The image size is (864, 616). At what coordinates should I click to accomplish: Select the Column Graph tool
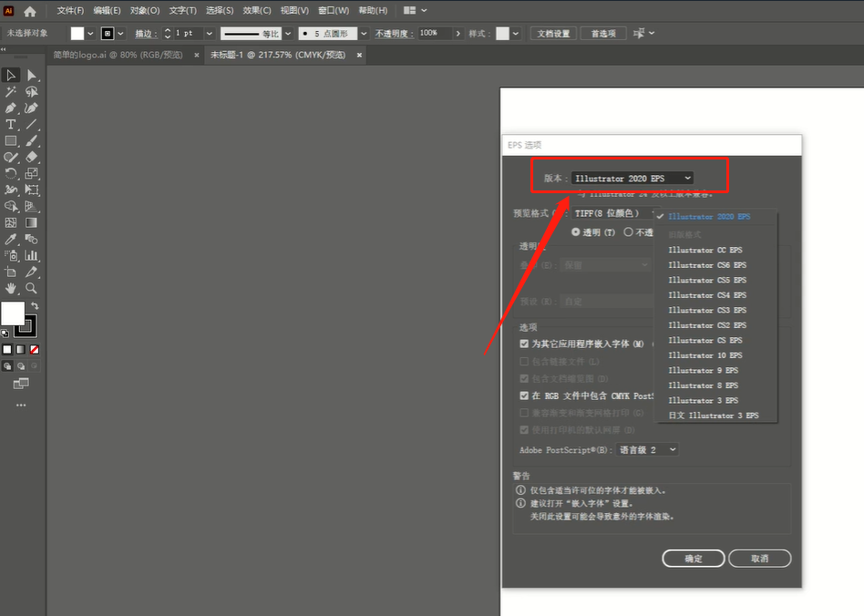coord(31,256)
